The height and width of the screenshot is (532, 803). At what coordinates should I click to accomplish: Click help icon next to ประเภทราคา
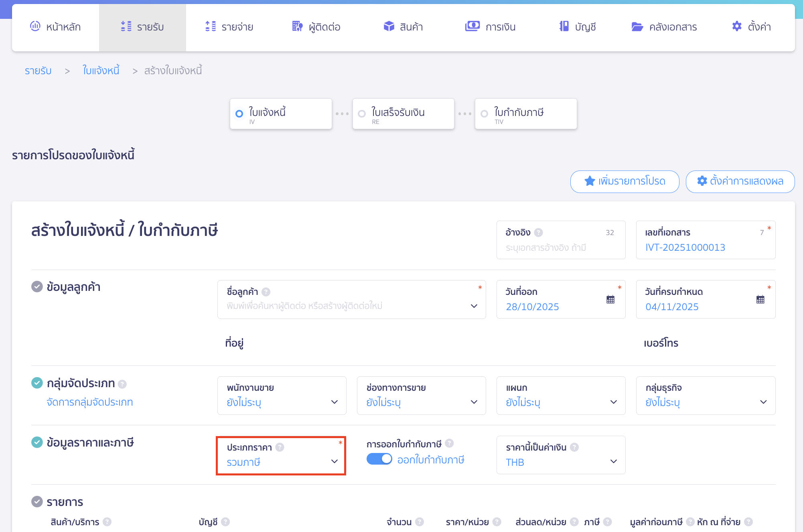coord(280,447)
